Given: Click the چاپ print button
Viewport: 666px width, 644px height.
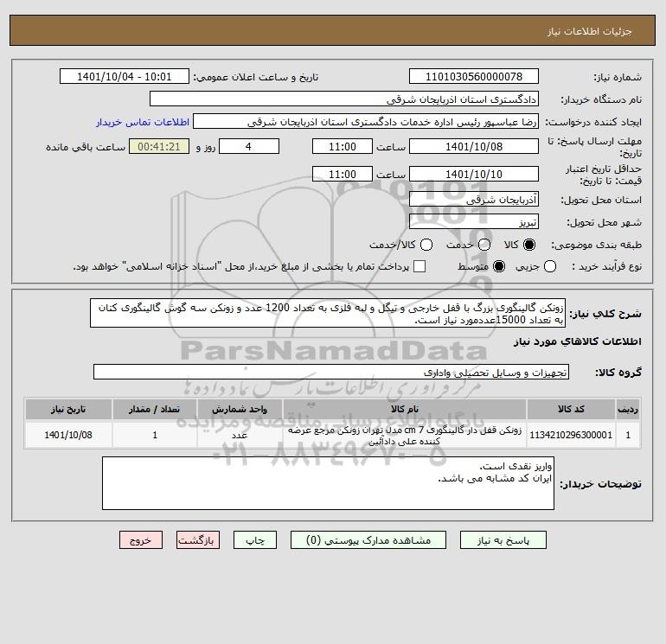Looking at the screenshot, I should [x=255, y=540].
